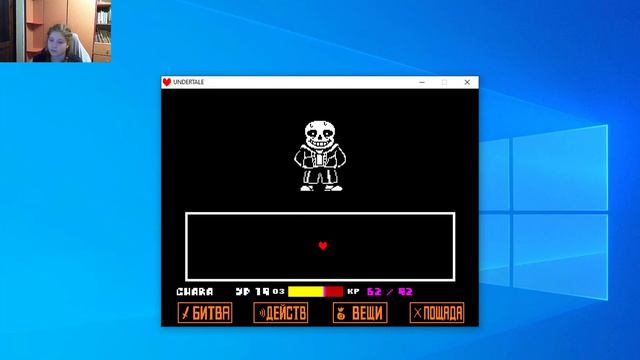Click the Undertale heart icon in title bar
The image size is (640, 360).
(x=167, y=82)
